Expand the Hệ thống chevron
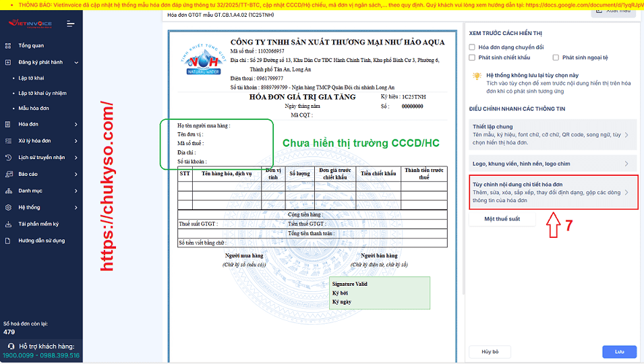The width and height of the screenshot is (644, 364). click(76, 207)
